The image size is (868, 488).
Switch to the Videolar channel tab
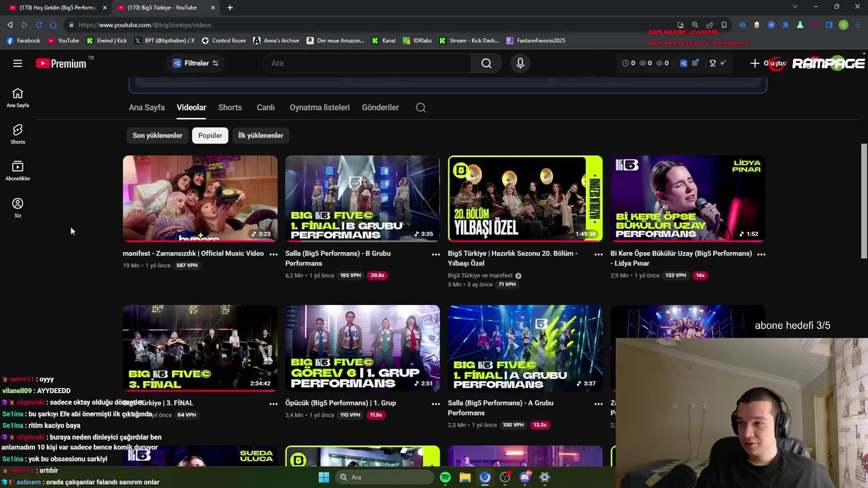pyautogui.click(x=191, y=107)
